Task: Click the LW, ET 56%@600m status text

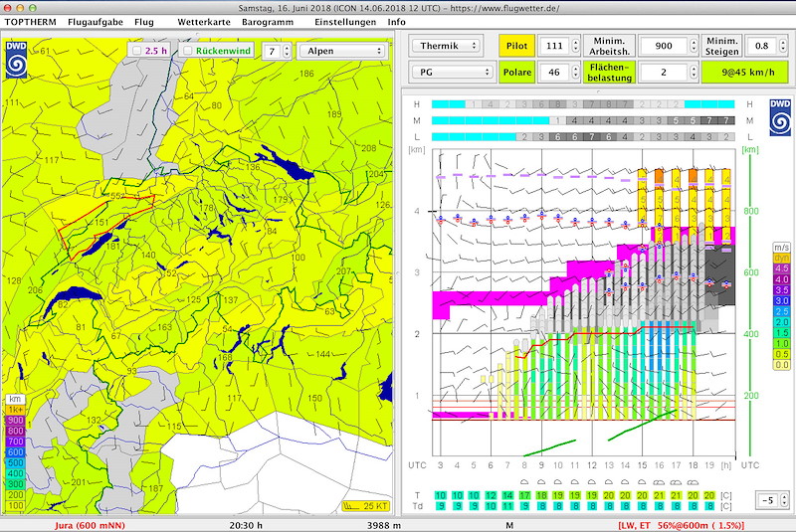Action: (x=682, y=525)
